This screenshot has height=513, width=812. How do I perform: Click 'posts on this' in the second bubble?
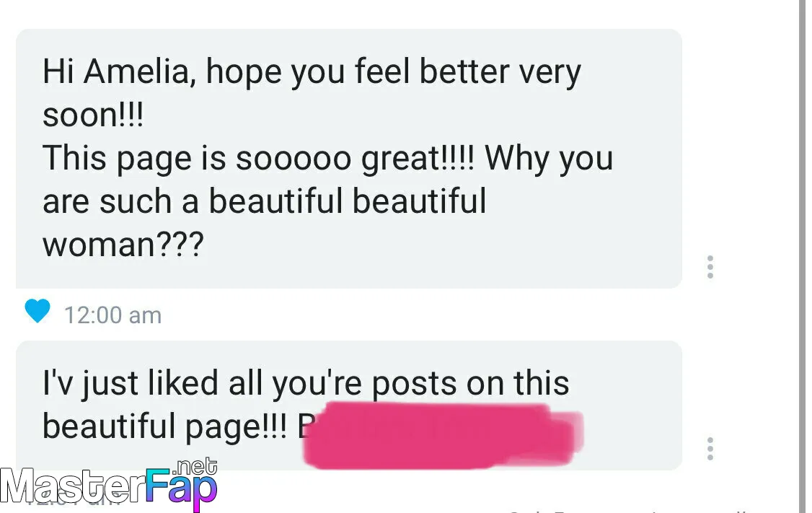click(470, 383)
